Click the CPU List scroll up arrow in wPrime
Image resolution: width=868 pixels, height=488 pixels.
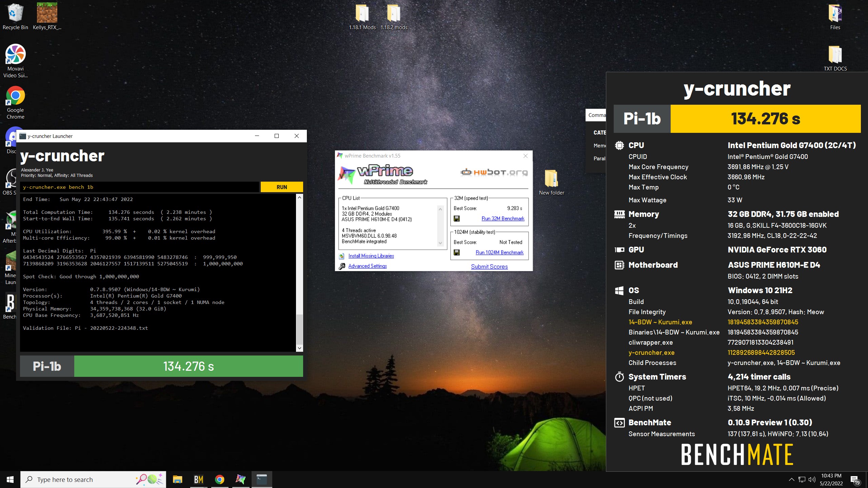[440, 209]
